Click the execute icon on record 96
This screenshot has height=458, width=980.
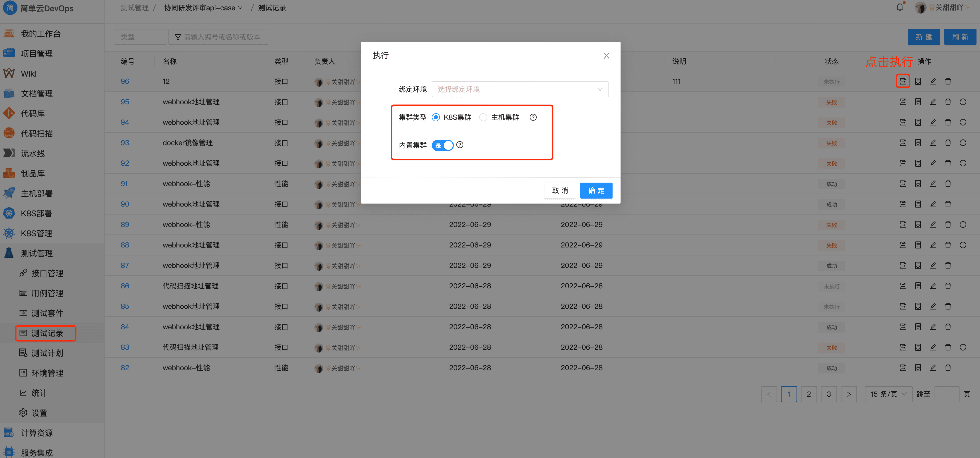coord(903,81)
